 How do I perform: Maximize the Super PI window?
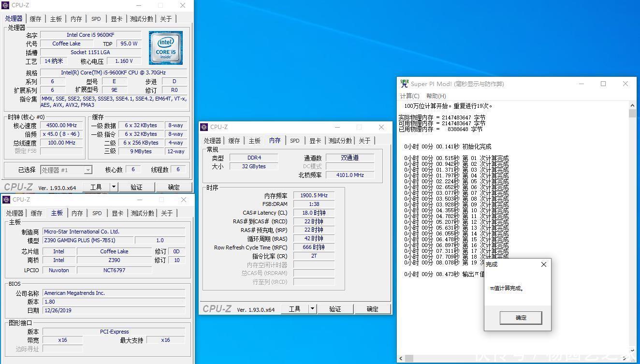point(603,84)
